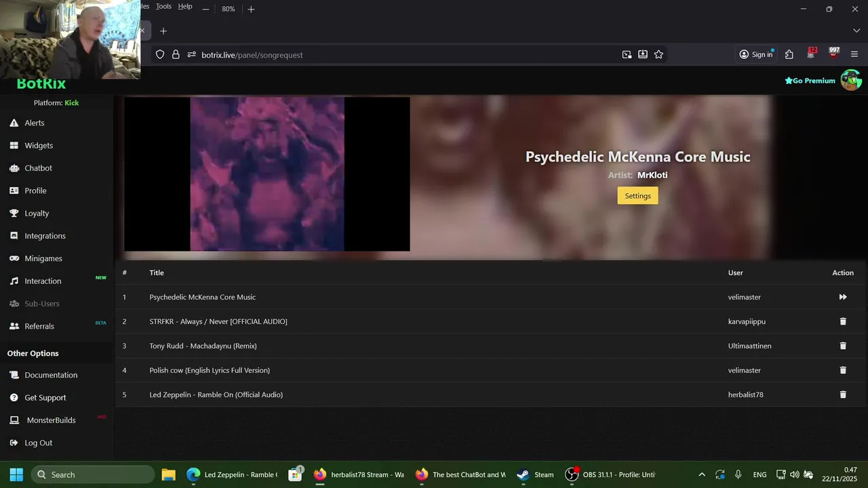This screenshot has height=488, width=868.
Task: Open Windows Start menu
Action: coord(16,474)
